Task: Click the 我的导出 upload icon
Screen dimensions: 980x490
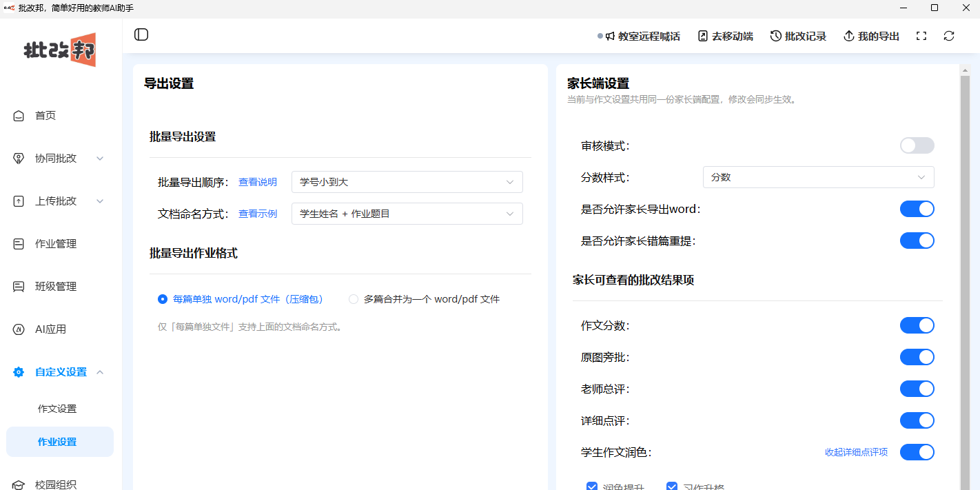Action: (x=849, y=37)
